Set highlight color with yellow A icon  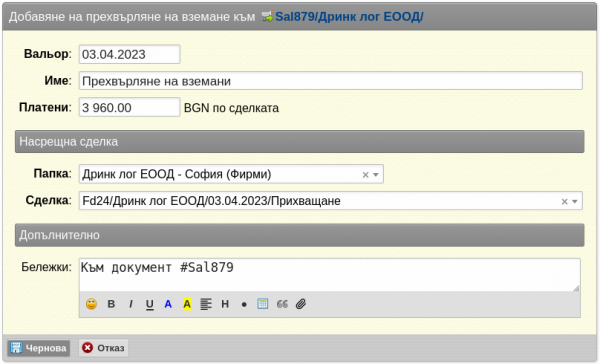click(187, 304)
